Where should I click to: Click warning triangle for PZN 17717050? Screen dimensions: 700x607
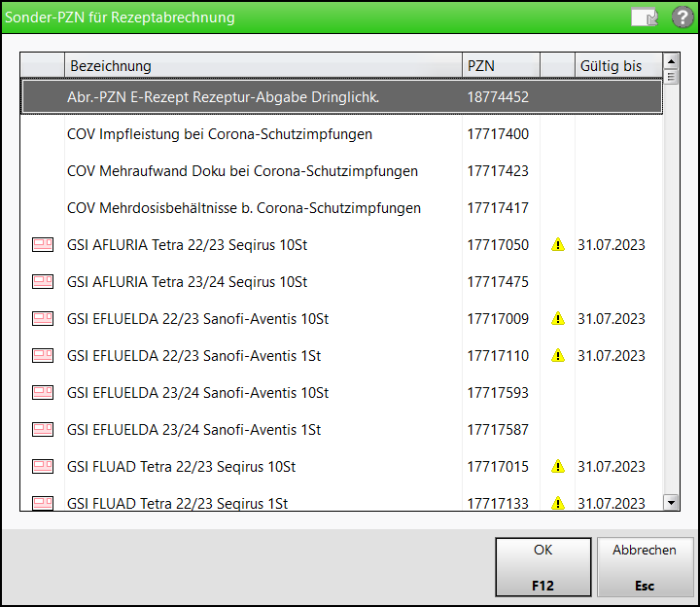click(x=558, y=245)
